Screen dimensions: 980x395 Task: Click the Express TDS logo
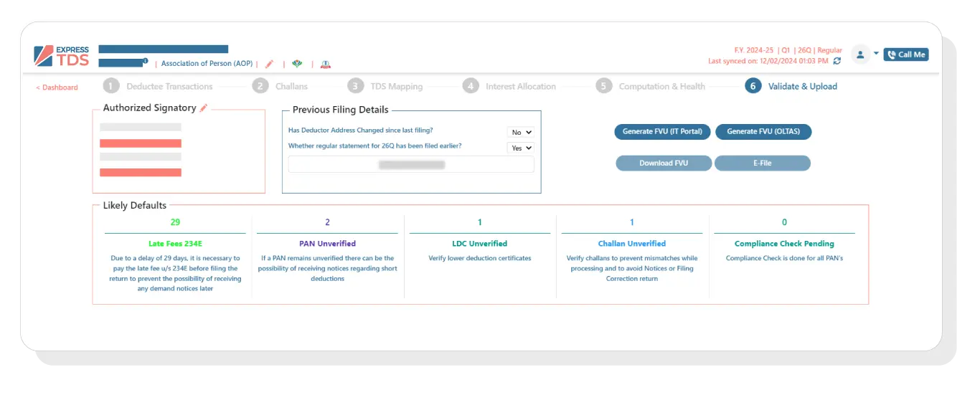coord(62,56)
